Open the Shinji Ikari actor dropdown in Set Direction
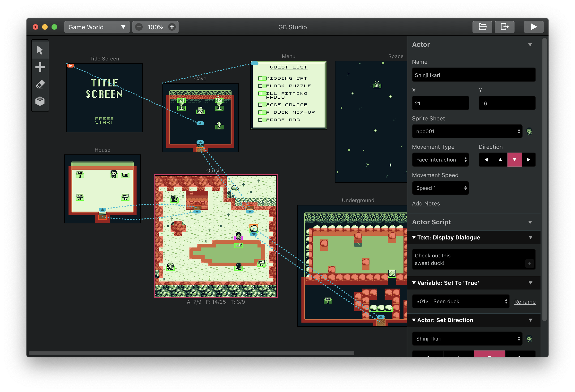The height and width of the screenshot is (392, 575). 467,339
